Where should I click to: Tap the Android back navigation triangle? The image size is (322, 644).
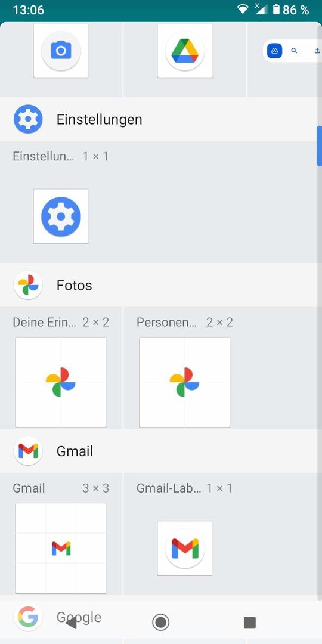pyautogui.click(x=71, y=623)
